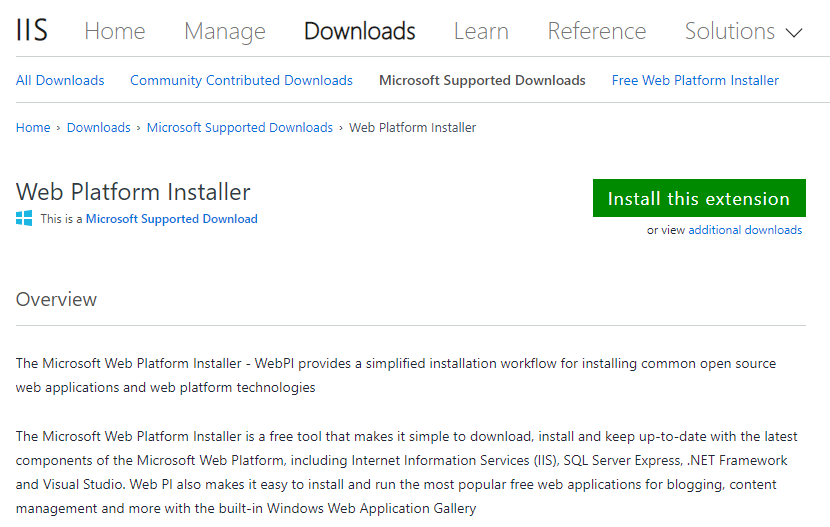Select the Downloads navigation tab

[360, 31]
